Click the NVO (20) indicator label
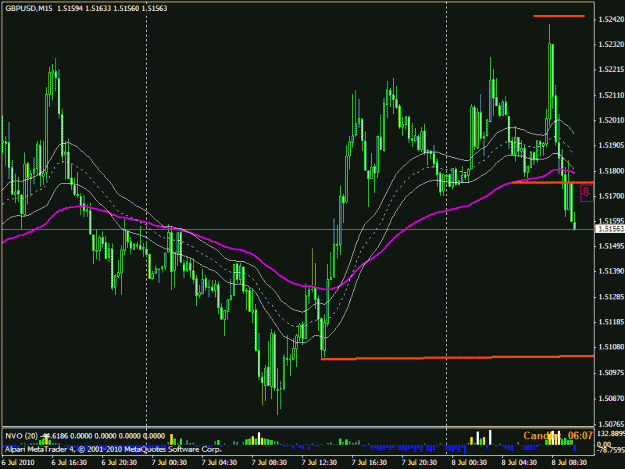This screenshot has height=469, width=625. tap(22, 436)
